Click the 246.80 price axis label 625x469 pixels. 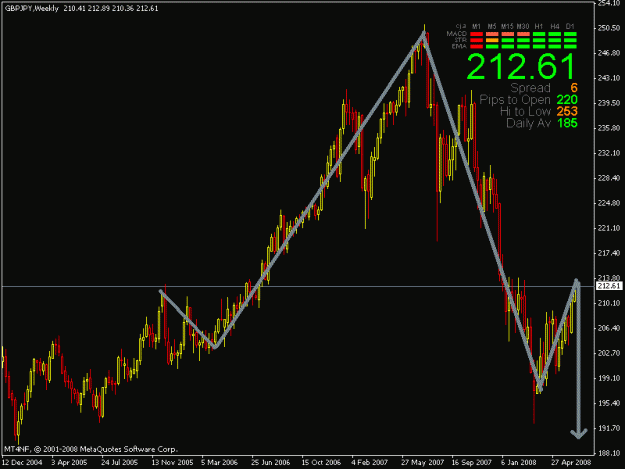click(609, 53)
